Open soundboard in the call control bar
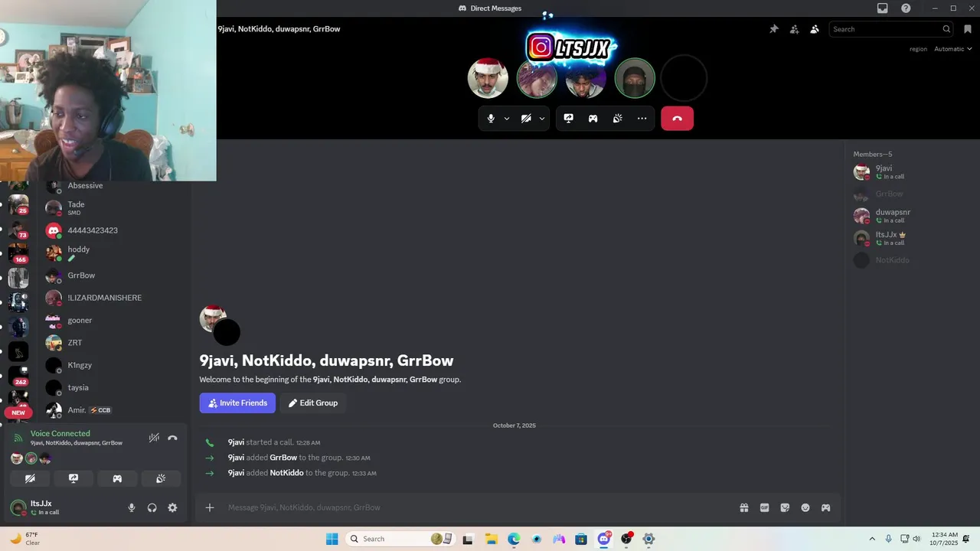This screenshot has height=551, width=980. tap(618, 119)
